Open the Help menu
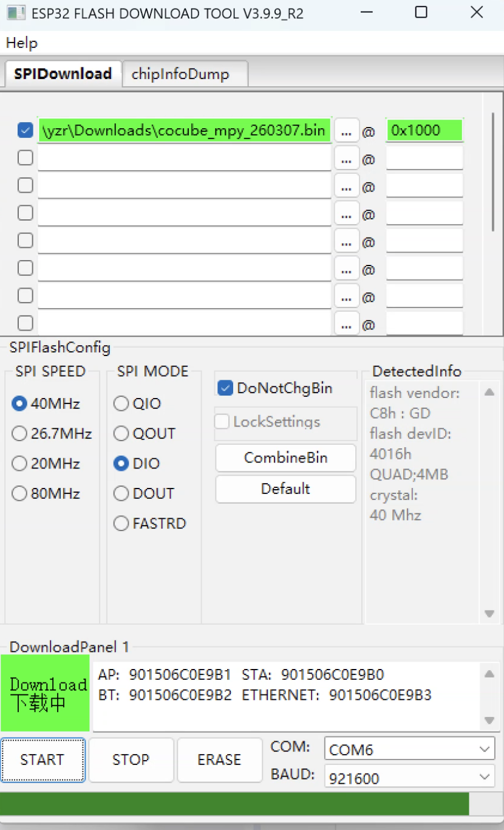The image size is (504, 830). point(22,43)
